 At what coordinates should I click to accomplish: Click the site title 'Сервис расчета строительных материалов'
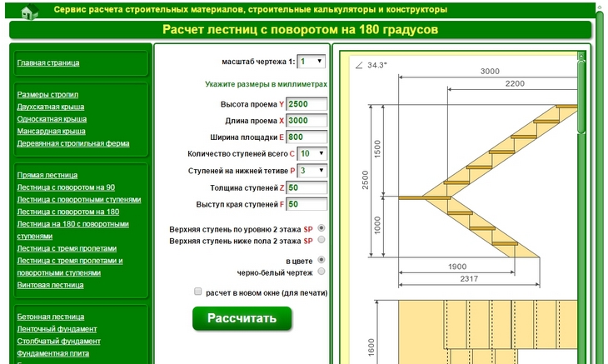point(250,9)
